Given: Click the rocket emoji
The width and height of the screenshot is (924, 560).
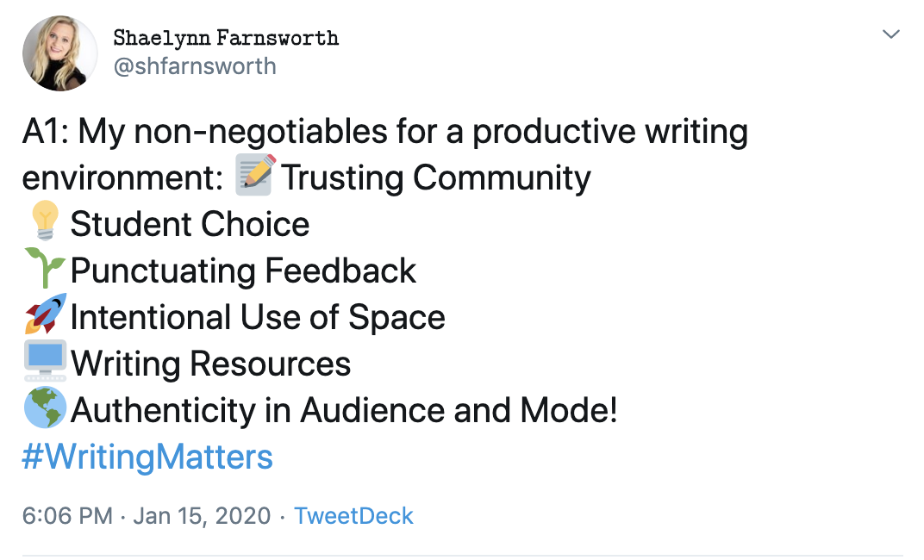Looking at the screenshot, I should point(45,314).
